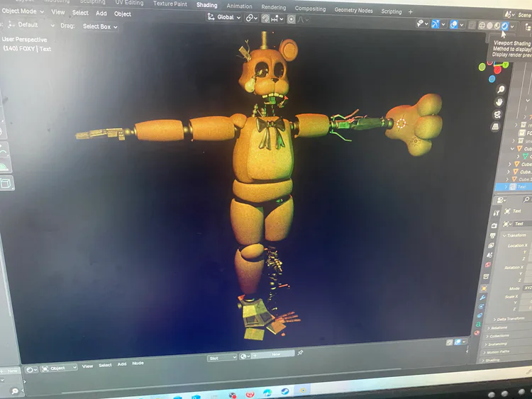
Task: Click the zoom view magnifier icon
Action: [x=501, y=89]
